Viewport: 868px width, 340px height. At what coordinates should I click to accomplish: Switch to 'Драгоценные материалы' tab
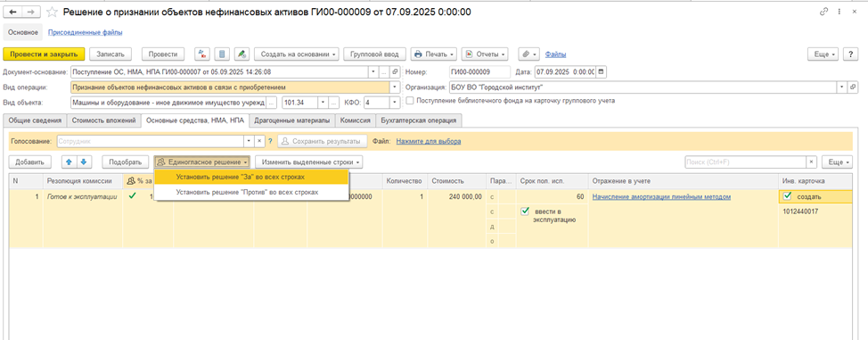292,120
